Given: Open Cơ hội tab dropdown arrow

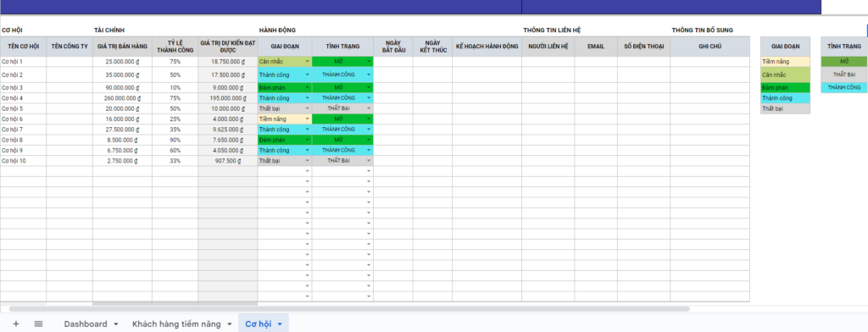Looking at the screenshot, I should [x=280, y=324].
